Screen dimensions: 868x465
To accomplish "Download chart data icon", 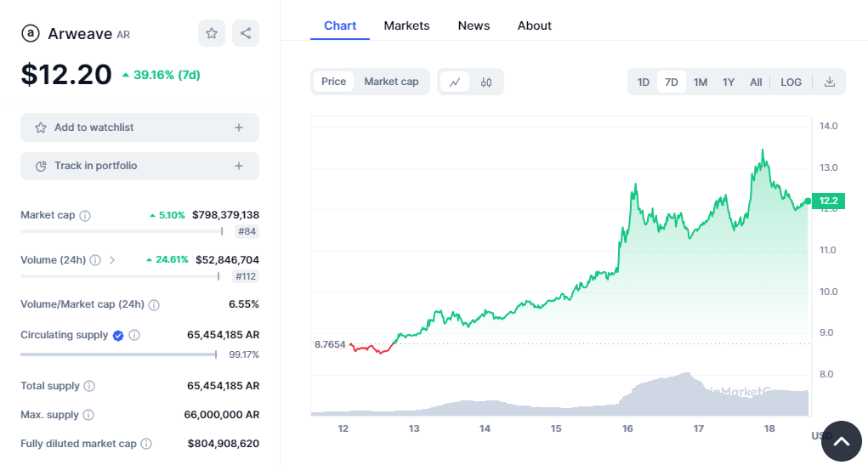I will pos(829,82).
